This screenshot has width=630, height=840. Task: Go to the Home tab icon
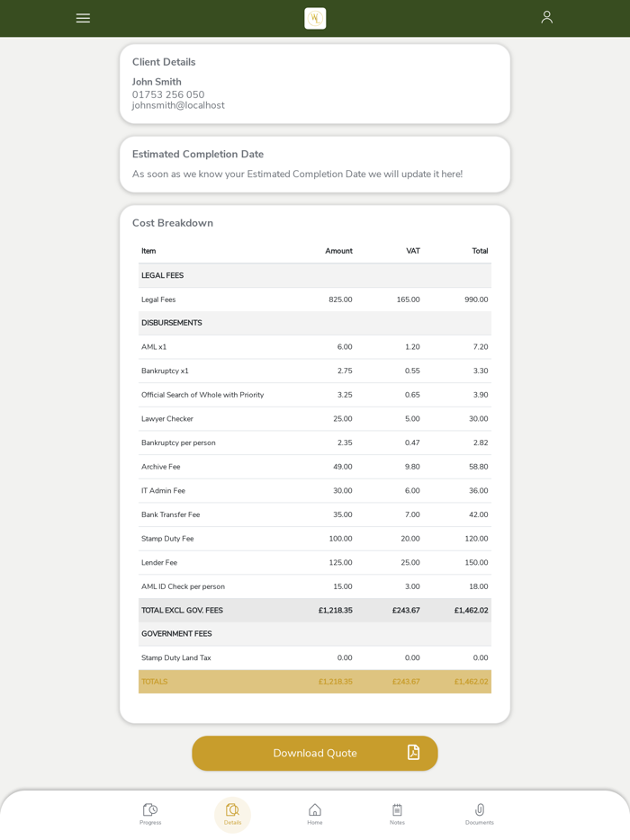(x=315, y=809)
